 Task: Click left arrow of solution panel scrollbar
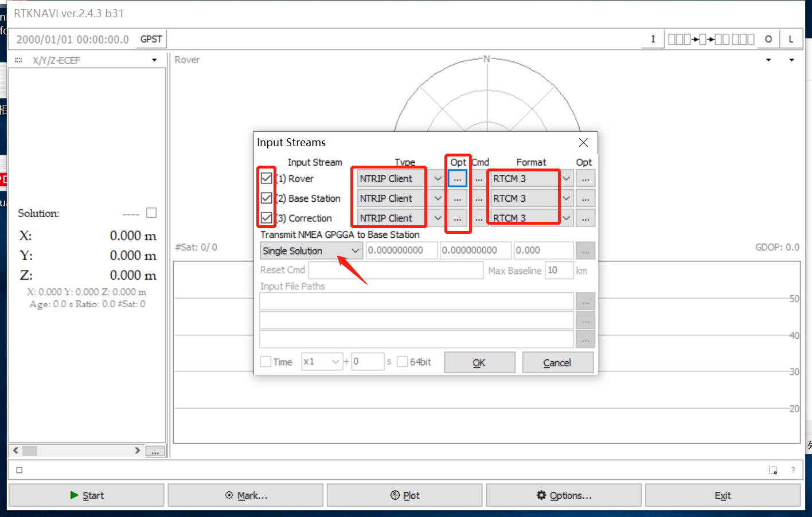pyautogui.click(x=15, y=451)
